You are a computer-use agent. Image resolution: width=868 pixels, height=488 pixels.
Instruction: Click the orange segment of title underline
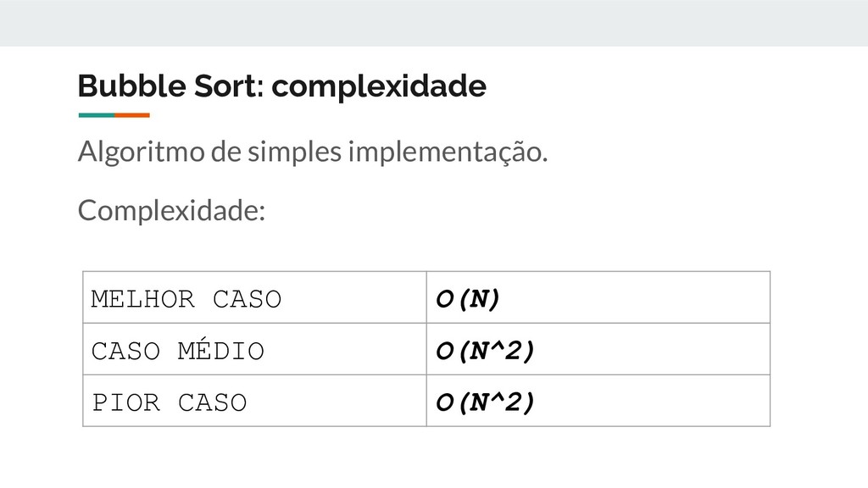(132, 115)
